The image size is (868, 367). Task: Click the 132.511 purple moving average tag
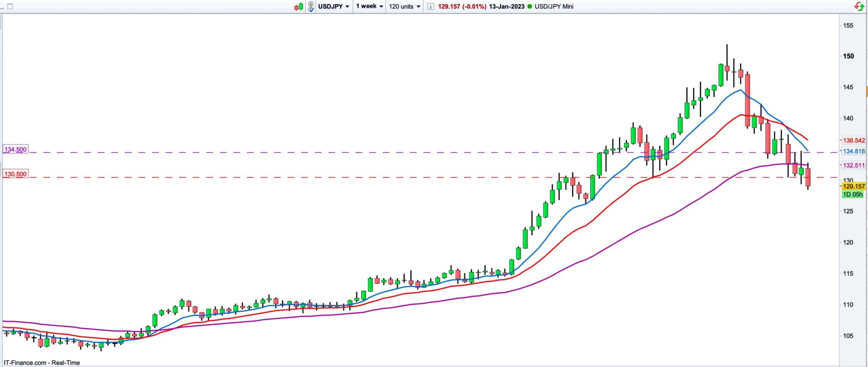point(854,165)
